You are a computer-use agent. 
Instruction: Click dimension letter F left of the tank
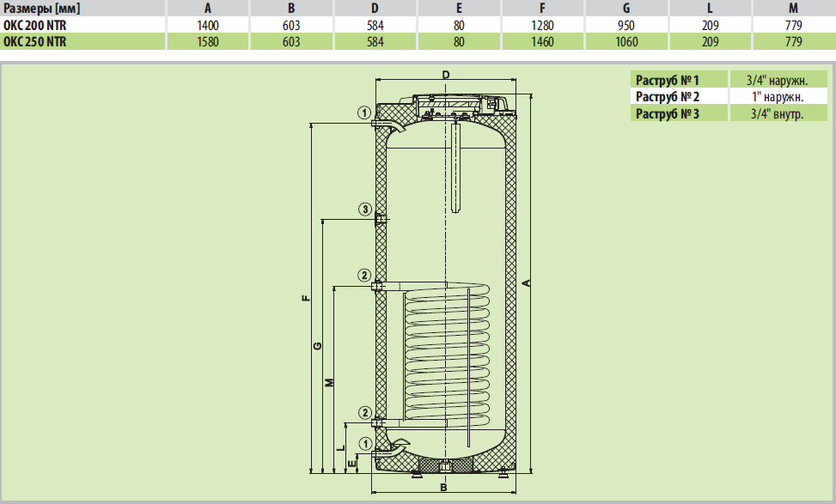pyautogui.click(x=306, y=298)
